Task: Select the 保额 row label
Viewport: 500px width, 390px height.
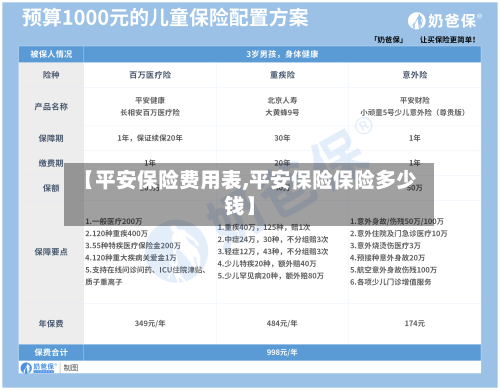Action: [51, 188]
